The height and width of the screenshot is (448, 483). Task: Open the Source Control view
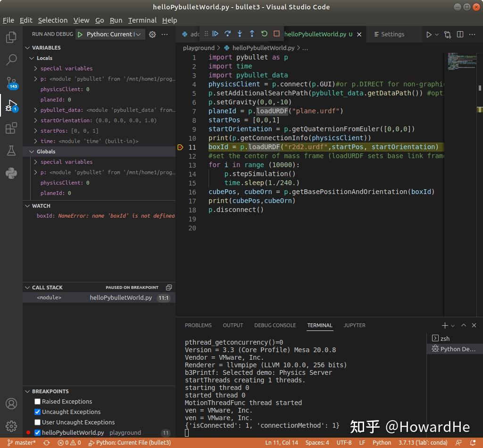tap(11, 83)
